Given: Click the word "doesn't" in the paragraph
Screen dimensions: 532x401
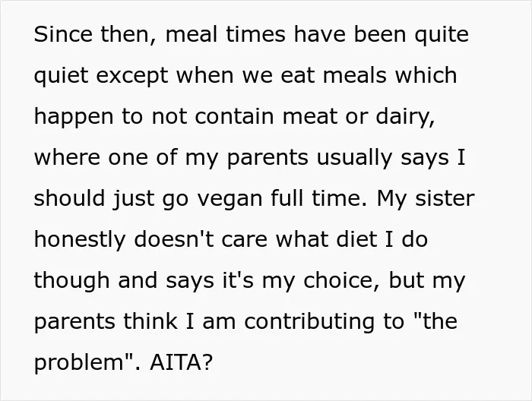Looking at the screenshot, I should [174, 239].
